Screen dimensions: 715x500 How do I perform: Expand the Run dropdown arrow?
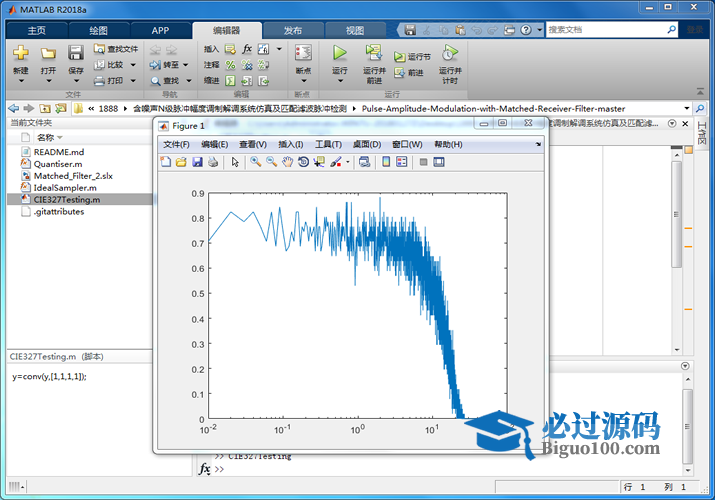340,81
